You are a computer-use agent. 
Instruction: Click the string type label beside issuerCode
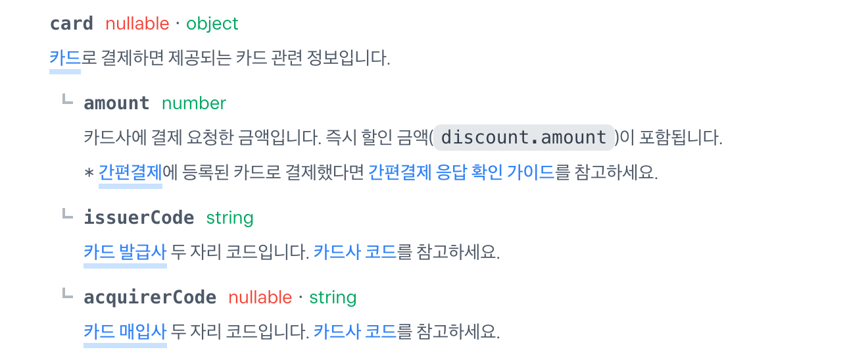(230, 218)
